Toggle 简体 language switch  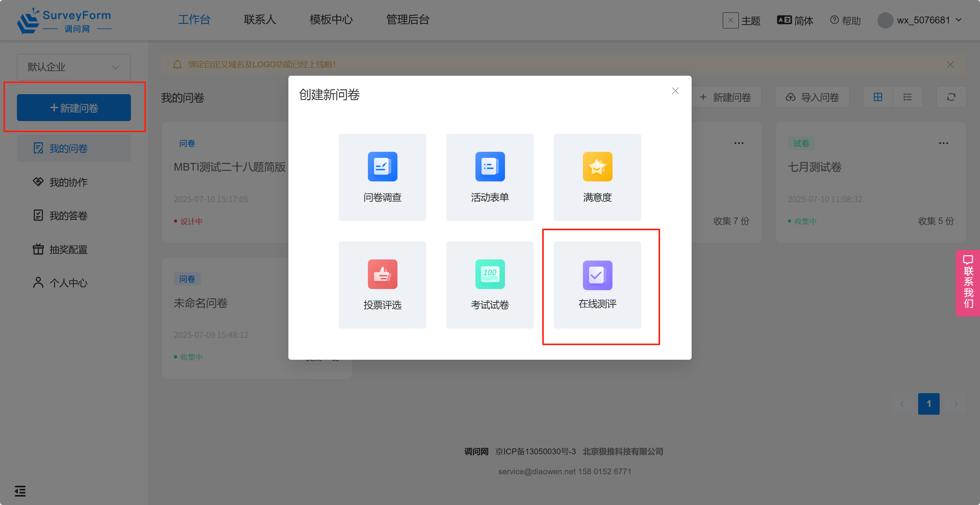click(795, 20)
